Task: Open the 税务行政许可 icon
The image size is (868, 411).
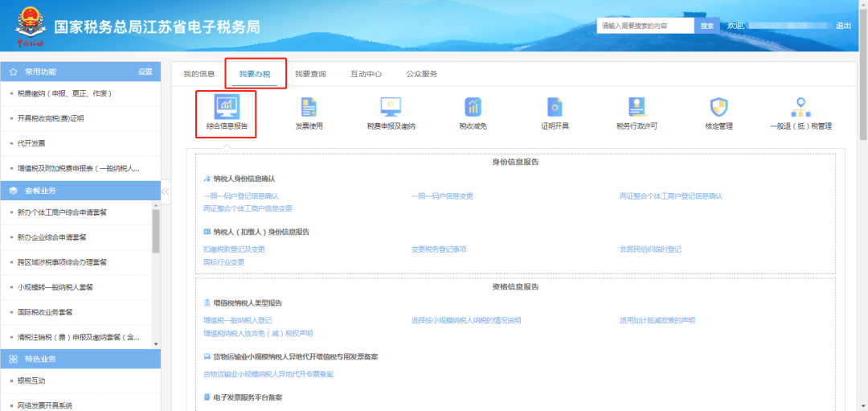Action: pos(637,106)
